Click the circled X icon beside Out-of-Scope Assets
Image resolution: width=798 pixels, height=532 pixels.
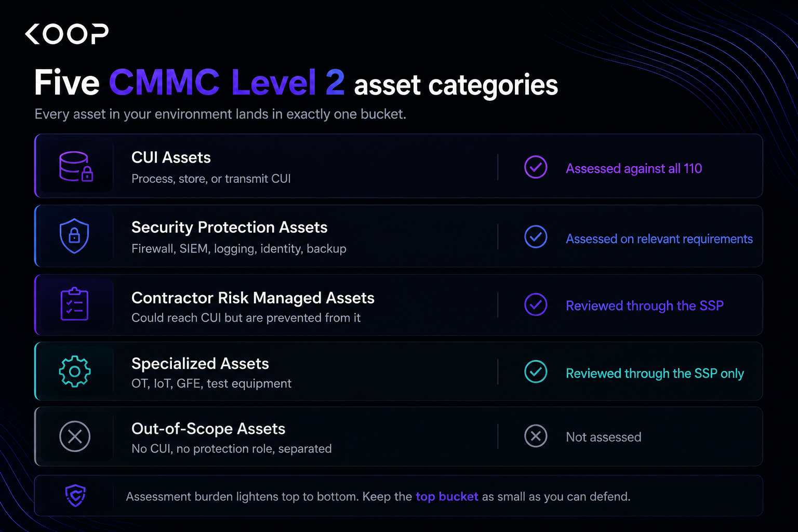[75, 436]
